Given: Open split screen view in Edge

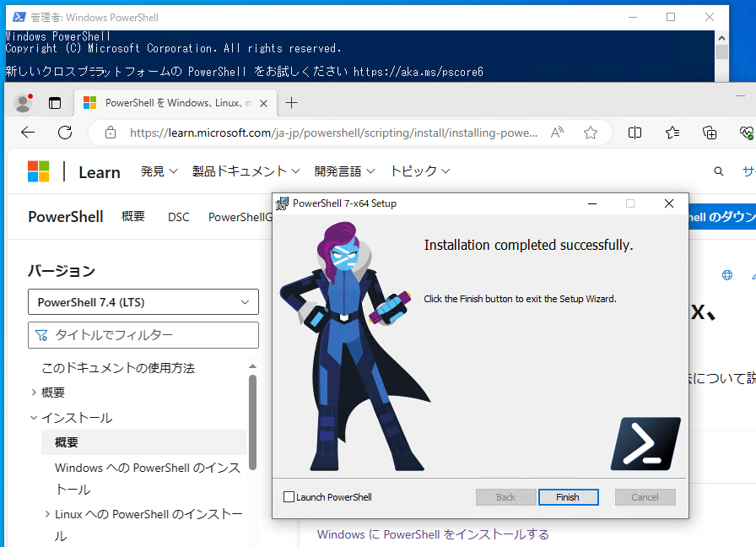Looking at the screenshot, I should tap(634, 133).
